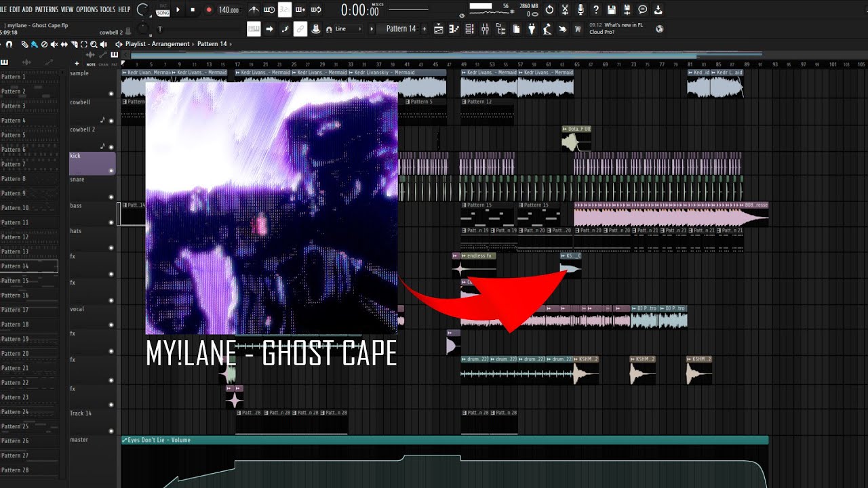868x488 pixels.
Task: Open the ADD menu
Action: (27, 9)
